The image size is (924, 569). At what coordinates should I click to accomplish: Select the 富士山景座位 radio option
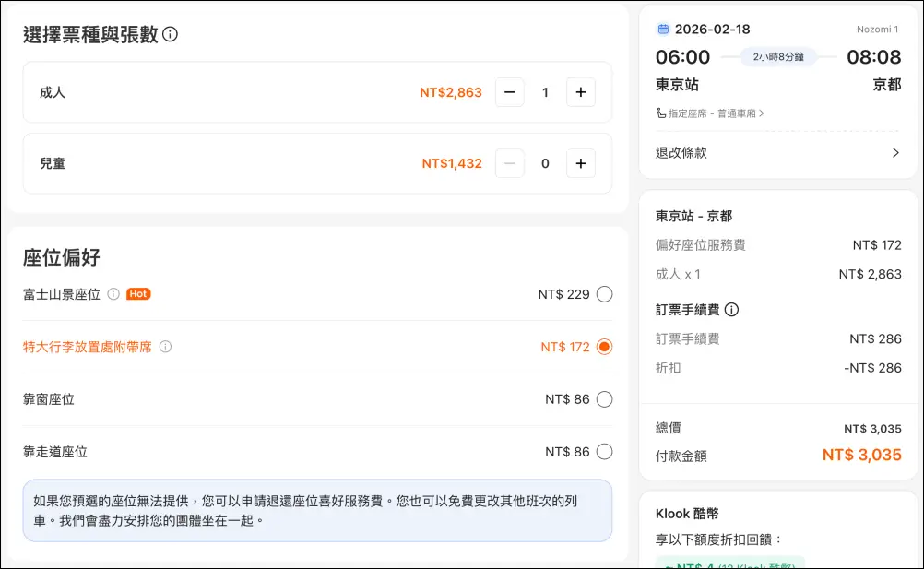(604, 294)
